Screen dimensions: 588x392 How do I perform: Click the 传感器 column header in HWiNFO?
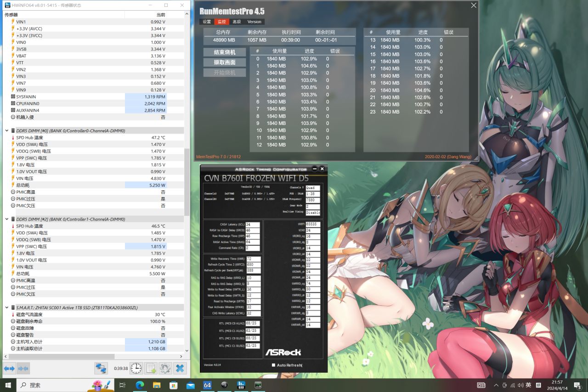pos(63,15)
